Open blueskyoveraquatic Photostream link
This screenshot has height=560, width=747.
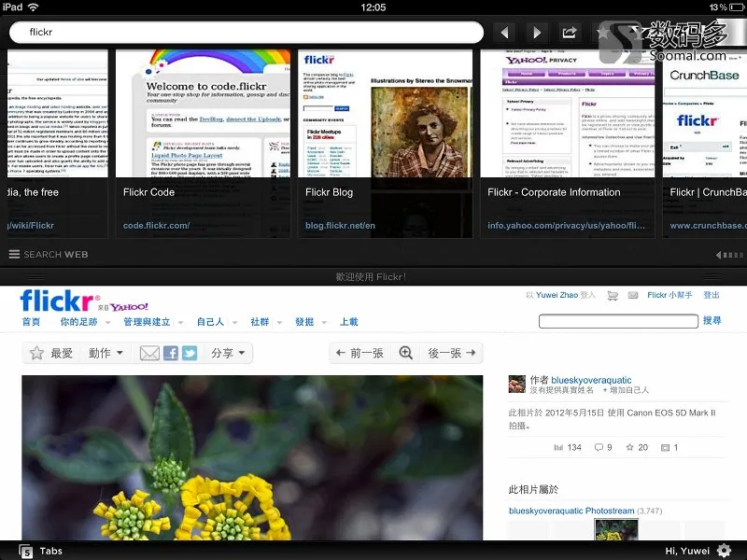(x=571, y=511)
